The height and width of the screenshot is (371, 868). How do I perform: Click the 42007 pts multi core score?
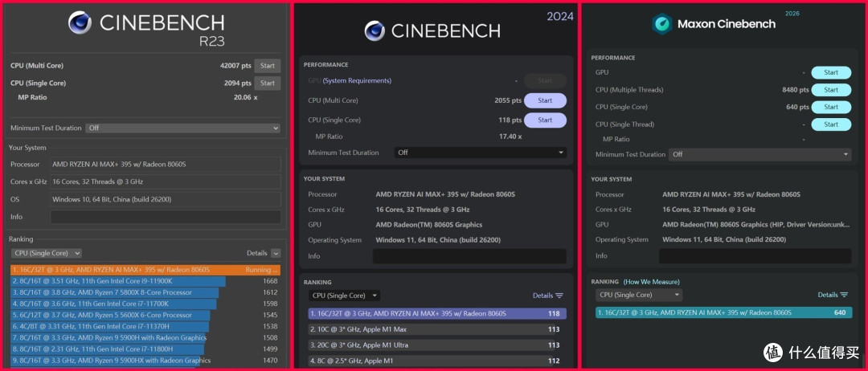235,66
